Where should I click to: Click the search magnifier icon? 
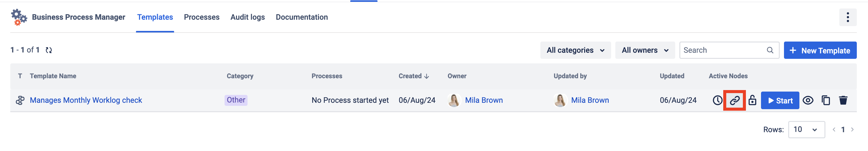(770, 50)
